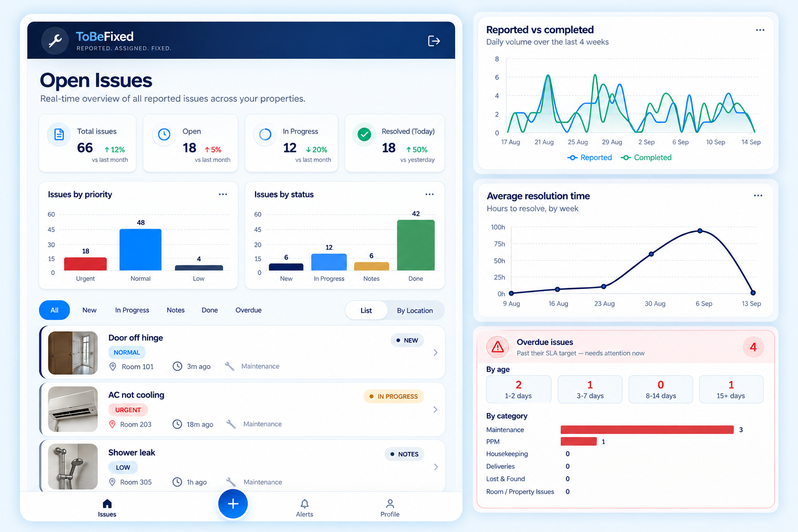
Task: Click the Open clock icon
Action: pos(164,135)
